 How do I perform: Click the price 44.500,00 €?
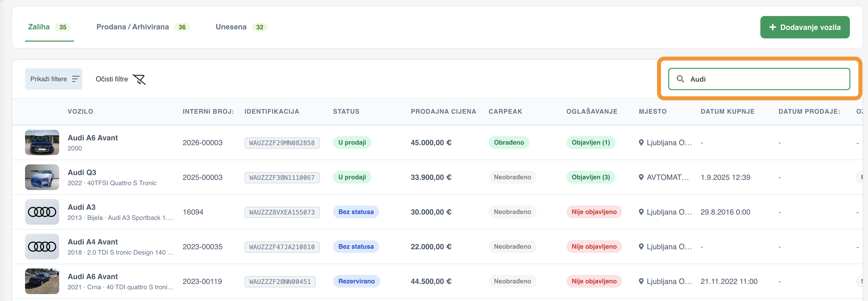pyautogui.click(x=431, y=282)
